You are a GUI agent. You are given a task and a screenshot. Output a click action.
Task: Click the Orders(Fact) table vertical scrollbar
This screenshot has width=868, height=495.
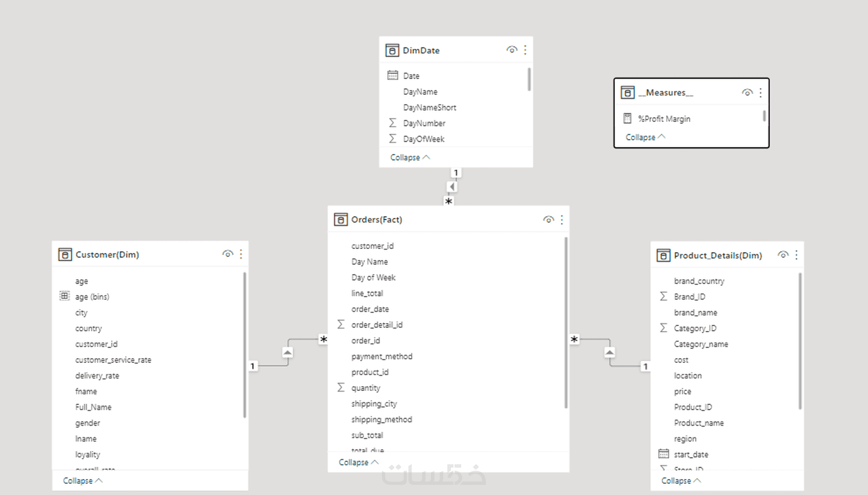coord(566,321)
